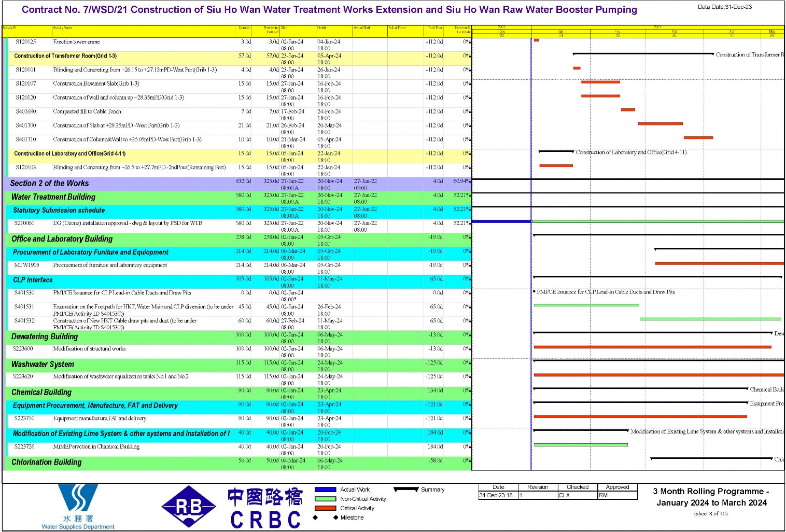
Task: Select the Jan month in timescale header
Action: tap(560, 32)
